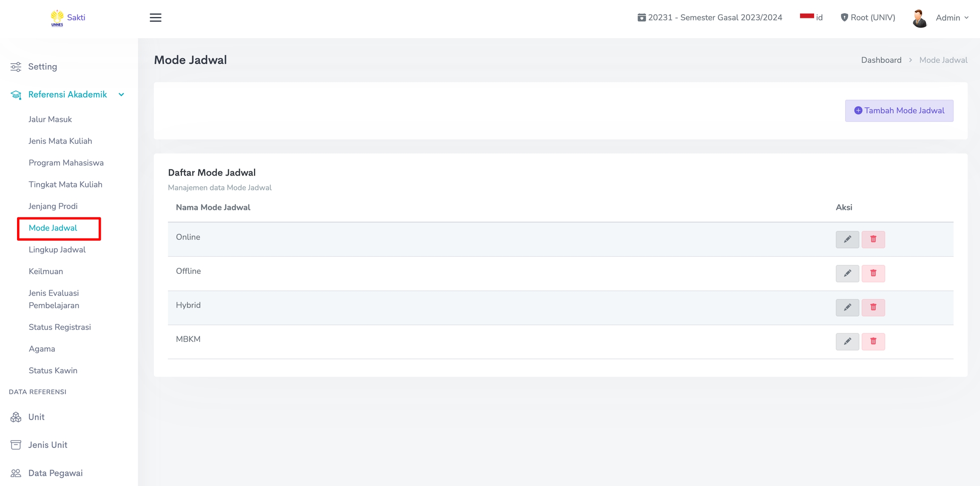Open the id language selector
The height and width of the screenshot is (486, 980).
coord(811,17)
